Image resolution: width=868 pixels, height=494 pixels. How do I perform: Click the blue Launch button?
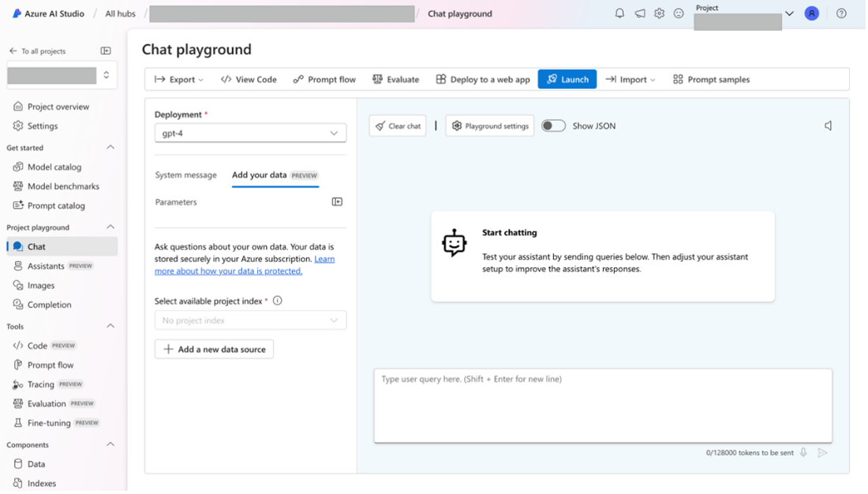[567, 79]
